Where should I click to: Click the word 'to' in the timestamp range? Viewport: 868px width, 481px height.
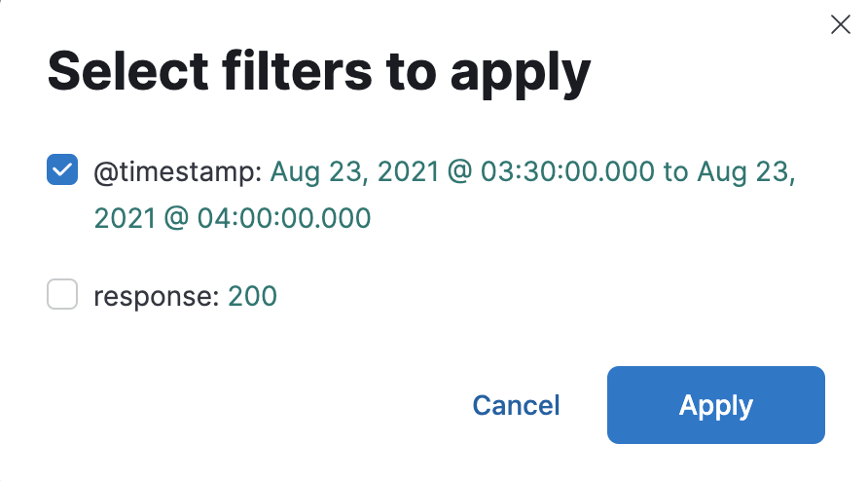[x=675, y=172]
